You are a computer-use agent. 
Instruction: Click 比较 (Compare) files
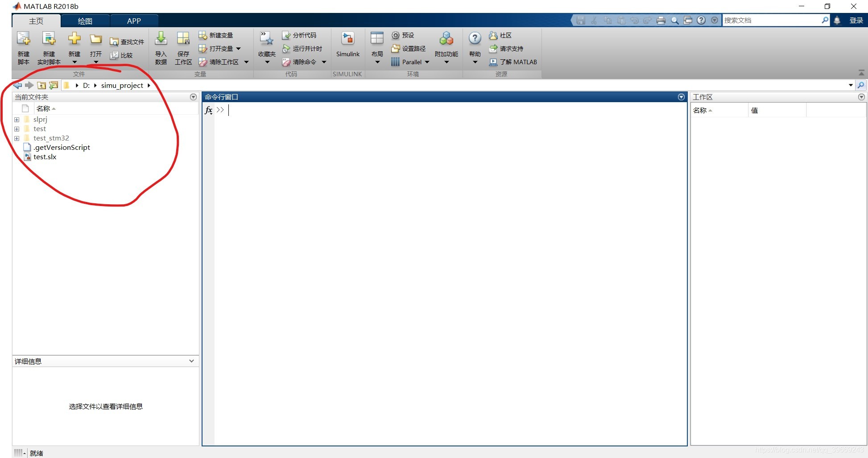[121, 55]
